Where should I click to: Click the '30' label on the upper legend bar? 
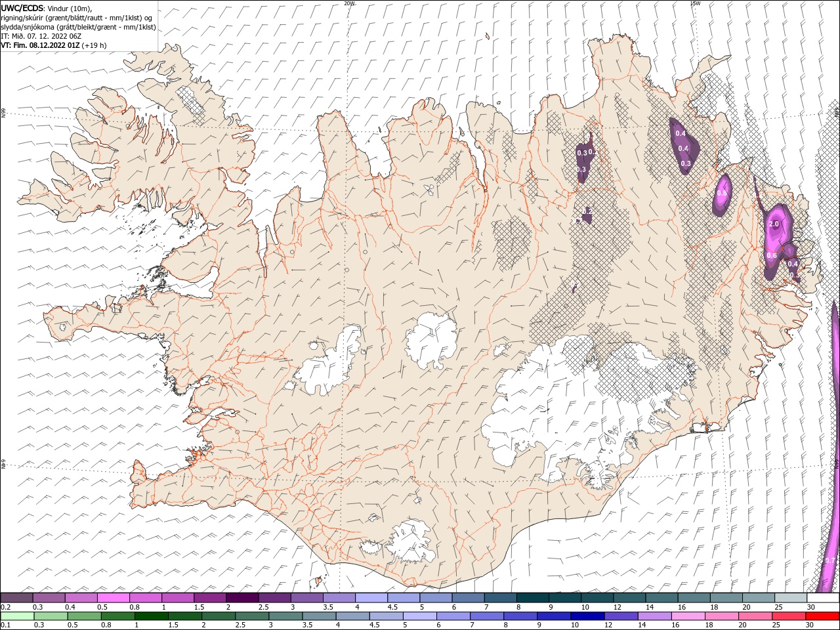point(810,607)
